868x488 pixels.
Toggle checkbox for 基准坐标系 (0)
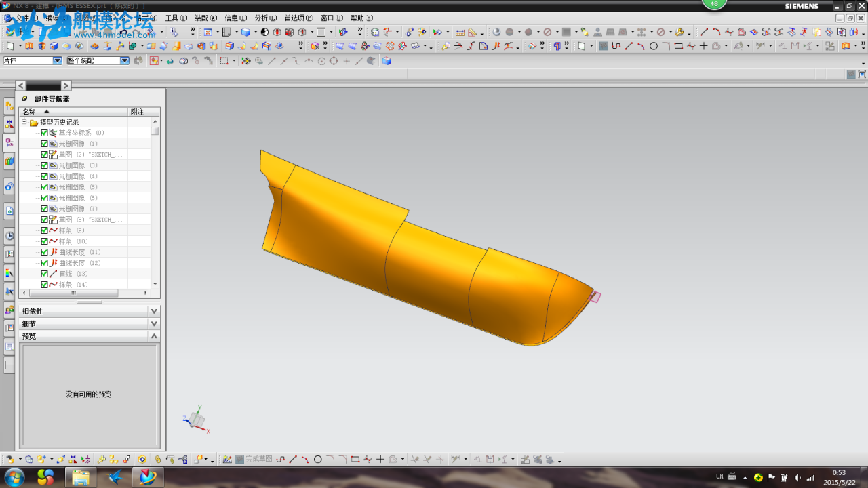click(x=45, y=133)
